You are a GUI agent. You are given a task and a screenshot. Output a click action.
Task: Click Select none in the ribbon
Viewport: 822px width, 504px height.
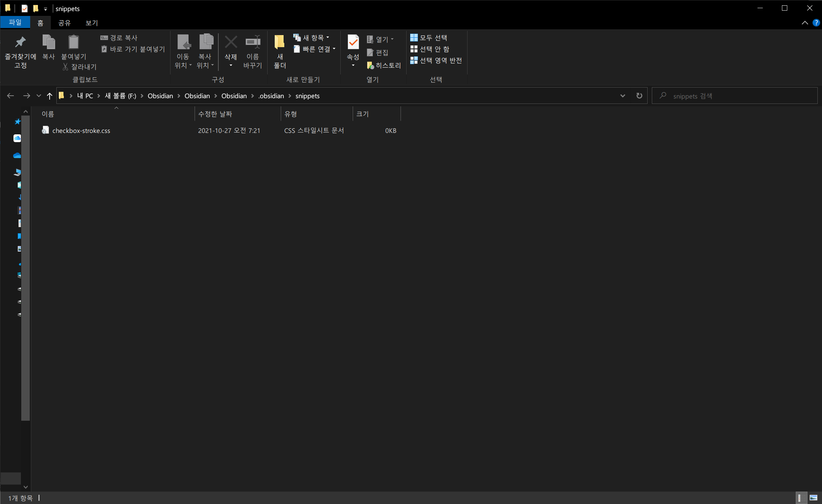coord(430,49)
